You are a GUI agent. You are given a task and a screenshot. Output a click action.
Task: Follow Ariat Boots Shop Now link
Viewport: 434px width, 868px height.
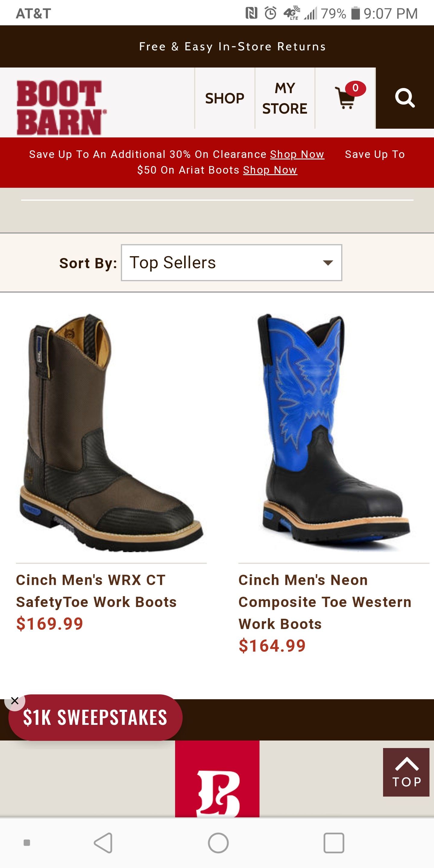(270, 170)
